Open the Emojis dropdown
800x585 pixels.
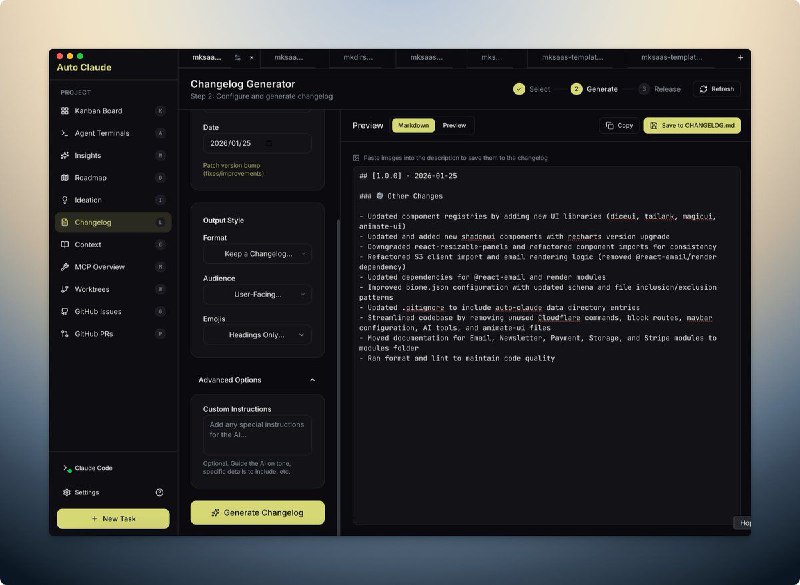(257, 335)
